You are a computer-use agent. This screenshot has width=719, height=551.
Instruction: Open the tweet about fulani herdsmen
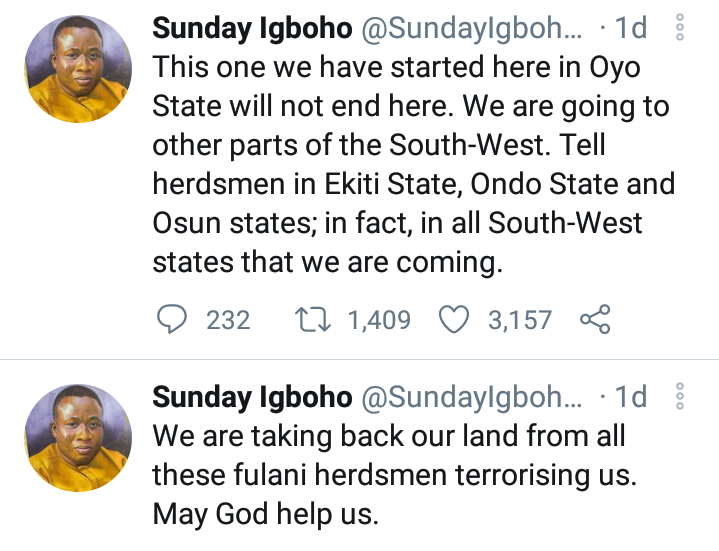pyautogui.click(x=395, y=475)
